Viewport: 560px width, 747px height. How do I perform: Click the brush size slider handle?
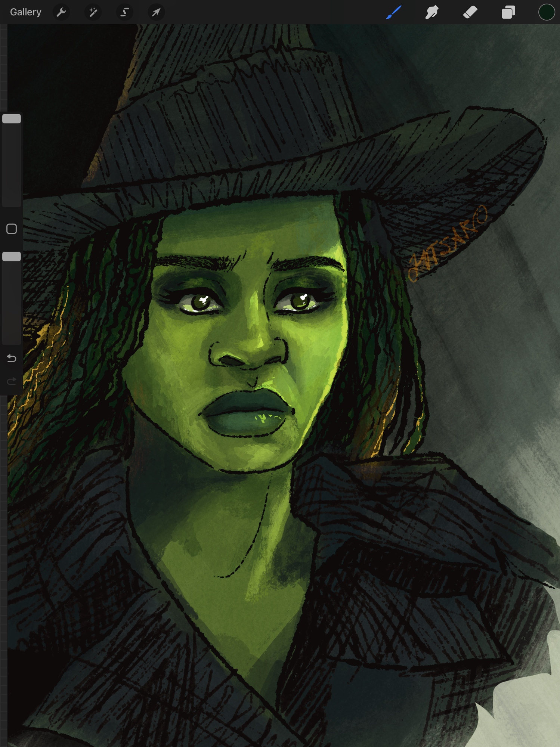pyautogui.click(x=12, y=119)
